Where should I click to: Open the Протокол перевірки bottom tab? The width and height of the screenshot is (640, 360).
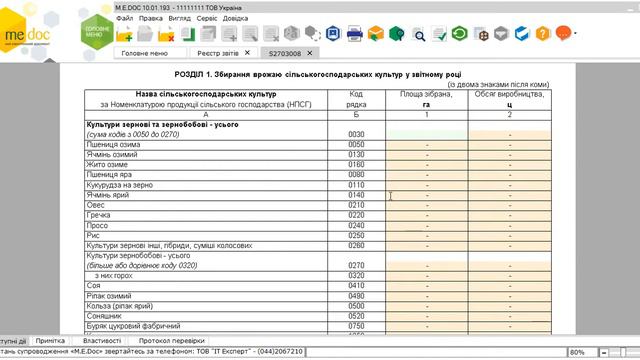[x=171, y=340]
